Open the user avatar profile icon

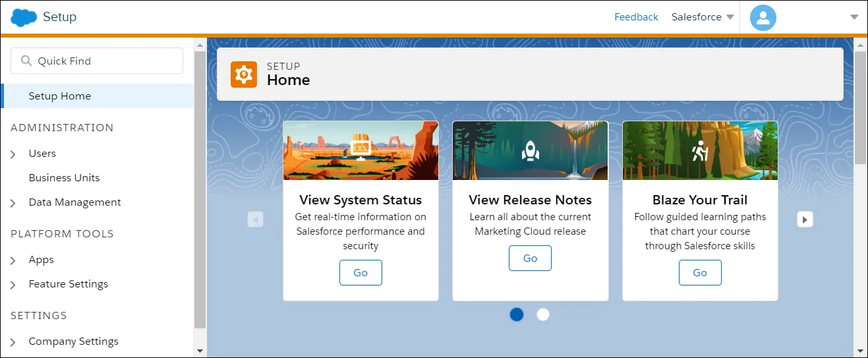[763, 18]
